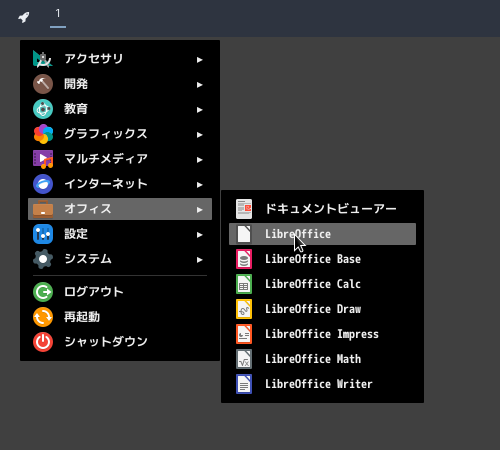
Task: Click the green ログアウト icon
Action: [x=43, y=292]
